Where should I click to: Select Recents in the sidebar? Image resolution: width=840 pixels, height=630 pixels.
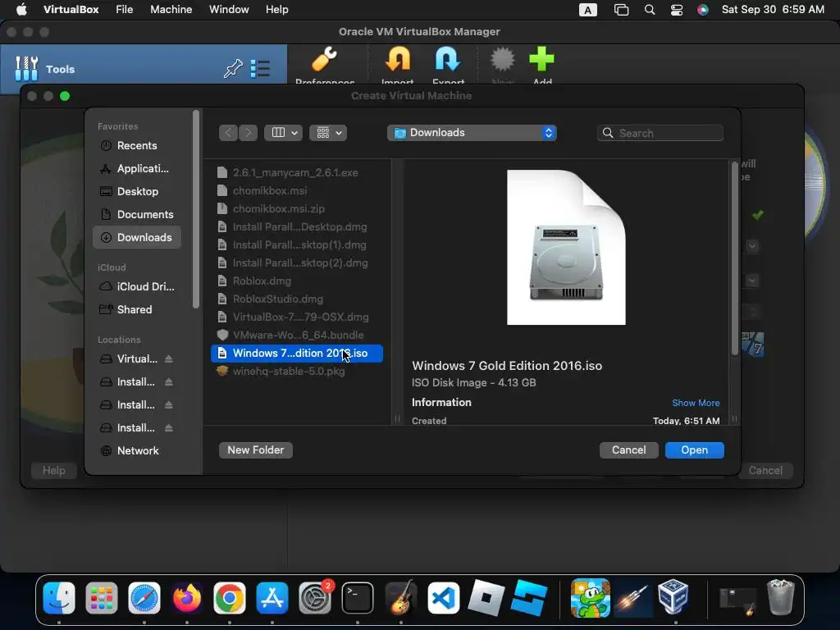click(137, 146)
